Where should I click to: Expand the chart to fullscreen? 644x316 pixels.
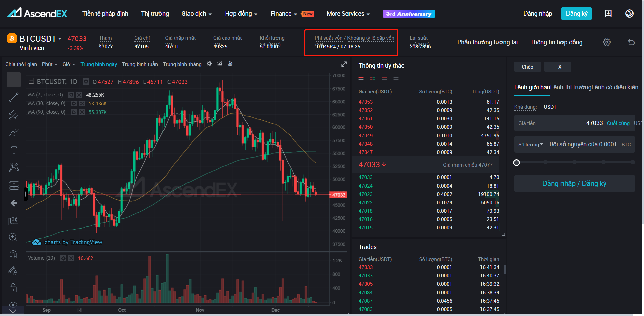[x=344, y=64]
